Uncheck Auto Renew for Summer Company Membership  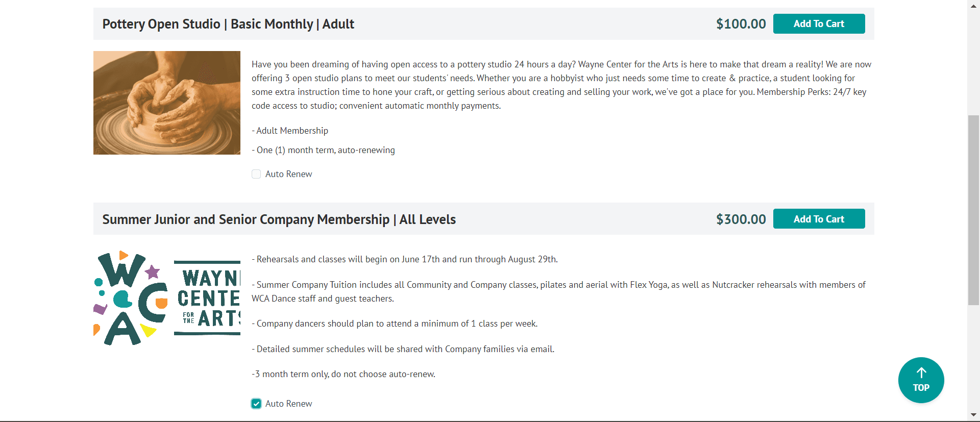pos(256,404)
